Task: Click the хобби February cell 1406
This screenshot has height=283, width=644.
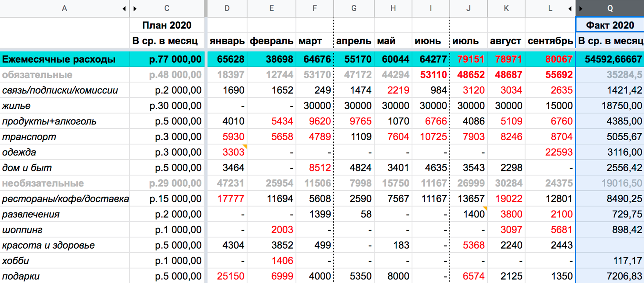Action: pos(271,260)
